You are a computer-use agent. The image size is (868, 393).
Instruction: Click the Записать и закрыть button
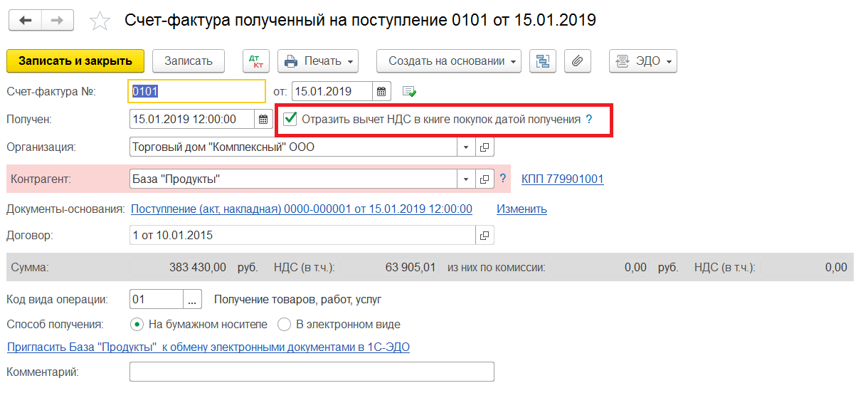pyautogui.click(x=75, y=61)
